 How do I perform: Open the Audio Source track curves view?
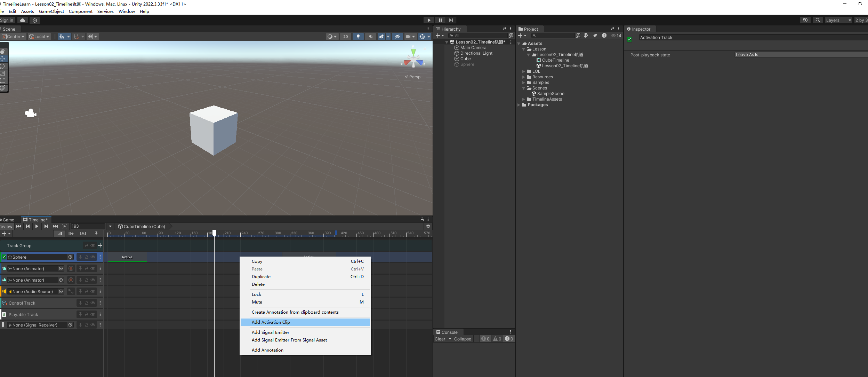click(x=71, y=291)
